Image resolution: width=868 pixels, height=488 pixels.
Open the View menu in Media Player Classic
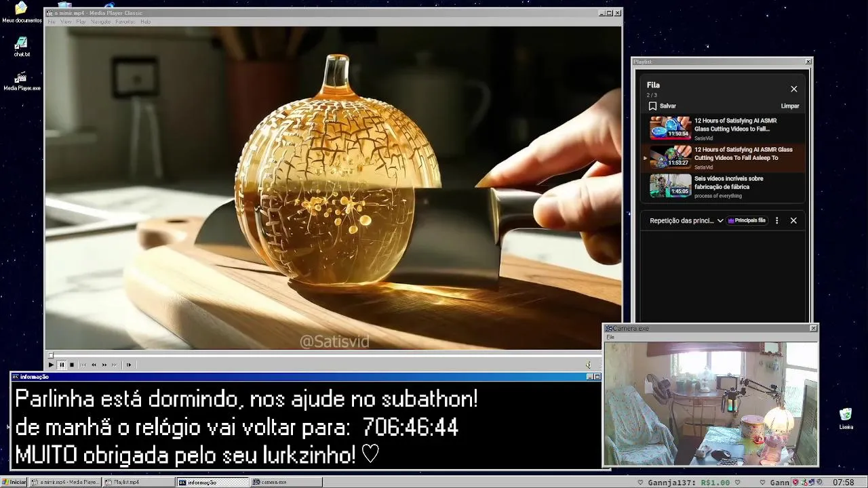point(66,22)
